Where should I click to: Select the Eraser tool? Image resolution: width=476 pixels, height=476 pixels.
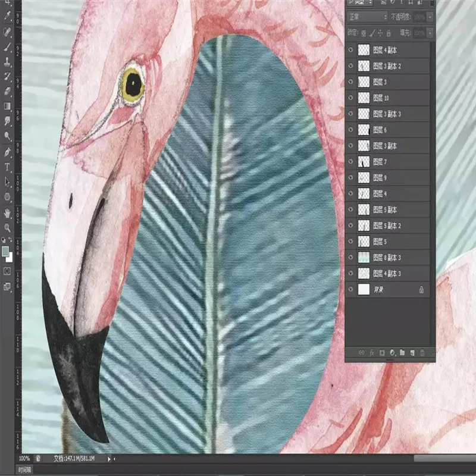tap(7, 91)
